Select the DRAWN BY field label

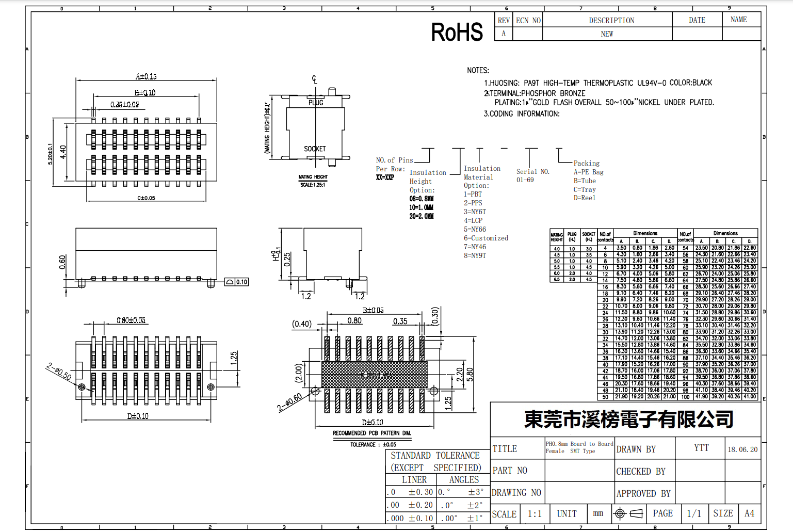tap(636, 449)
